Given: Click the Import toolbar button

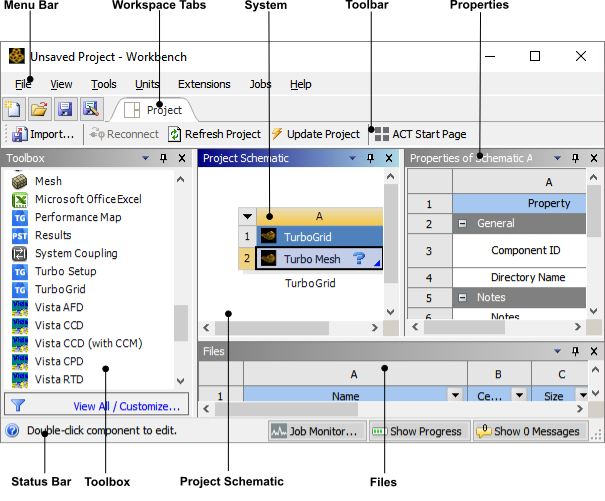Looking at the screenshot, I should tap(43, 134).
